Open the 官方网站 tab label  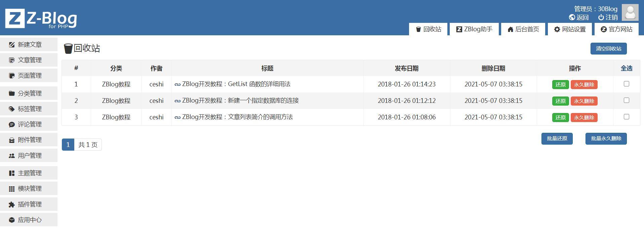click(620, 29)
